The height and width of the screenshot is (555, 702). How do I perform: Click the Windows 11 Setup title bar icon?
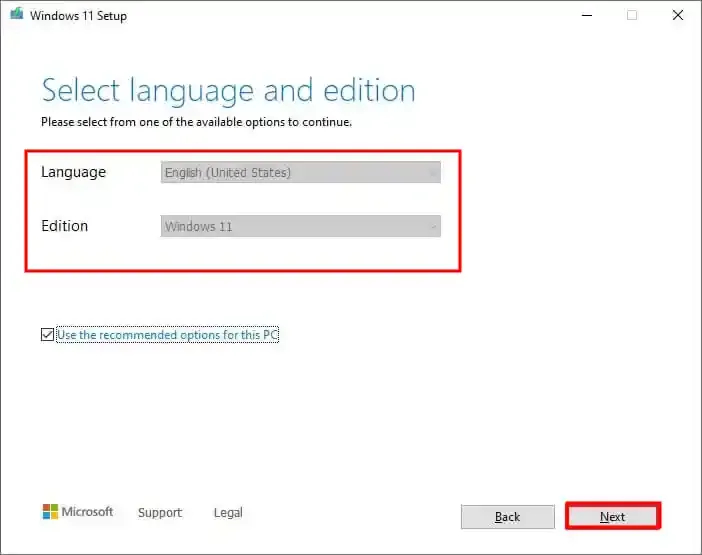pyautogui.click(x=17, y=14)
